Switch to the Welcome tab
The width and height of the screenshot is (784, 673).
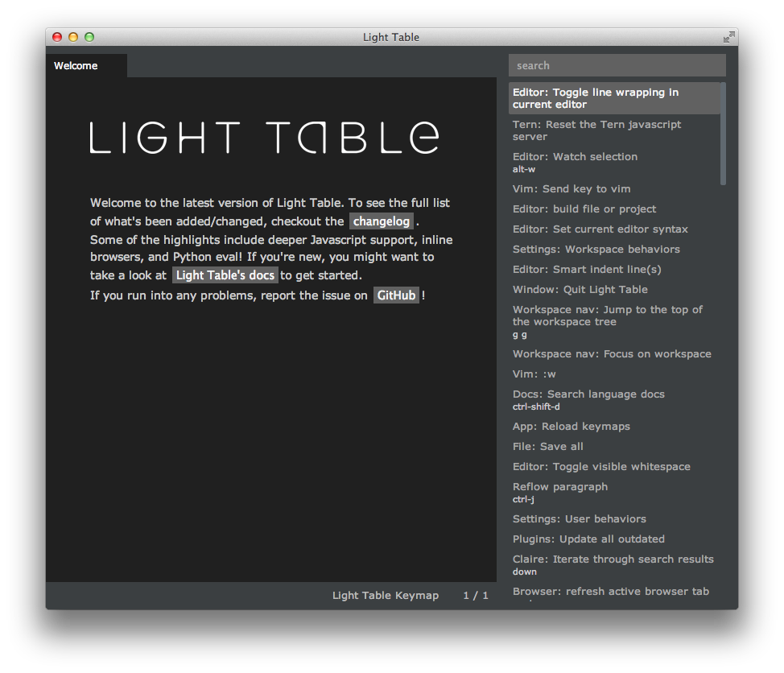point(76,66)
